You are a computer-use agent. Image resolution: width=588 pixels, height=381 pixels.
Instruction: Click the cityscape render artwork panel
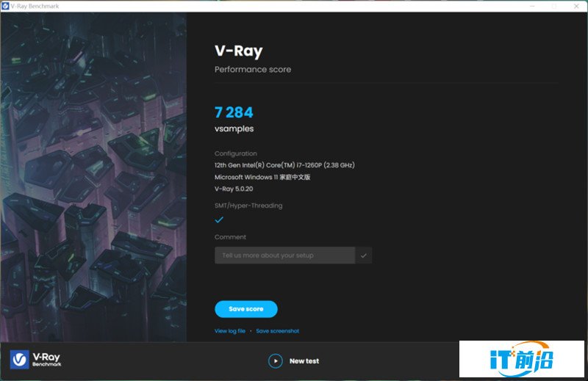tap(94, 177)
